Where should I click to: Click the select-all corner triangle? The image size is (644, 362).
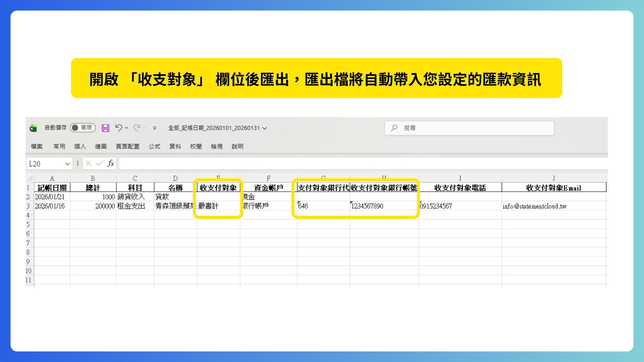pyautogui.click(x=30, y=178)
